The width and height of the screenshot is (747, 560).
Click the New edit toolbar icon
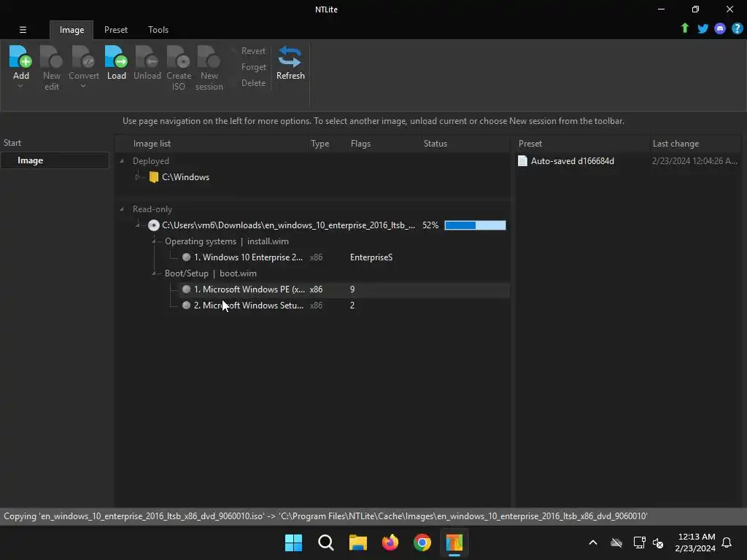click(52, 57)
